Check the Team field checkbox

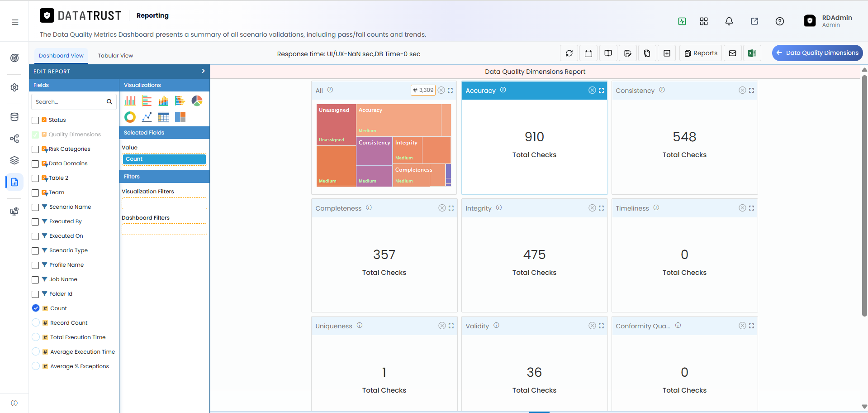pyautogui.click(x=35, y=193)
